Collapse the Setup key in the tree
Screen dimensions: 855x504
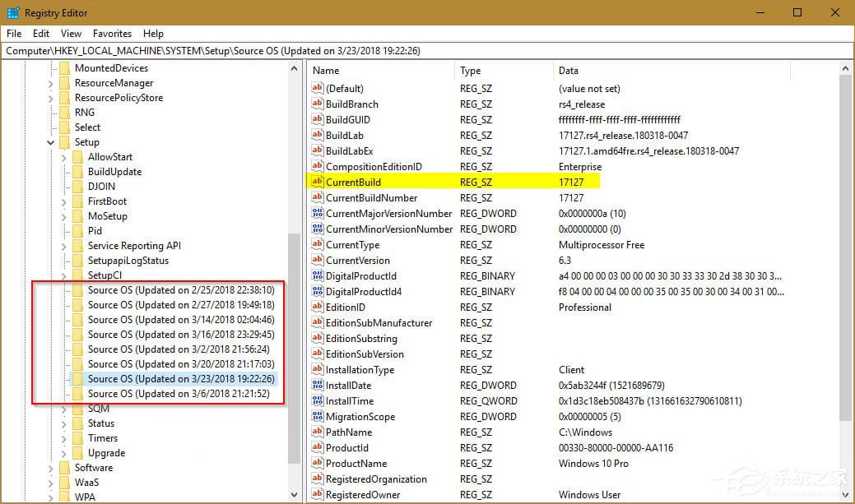(50, 141)
